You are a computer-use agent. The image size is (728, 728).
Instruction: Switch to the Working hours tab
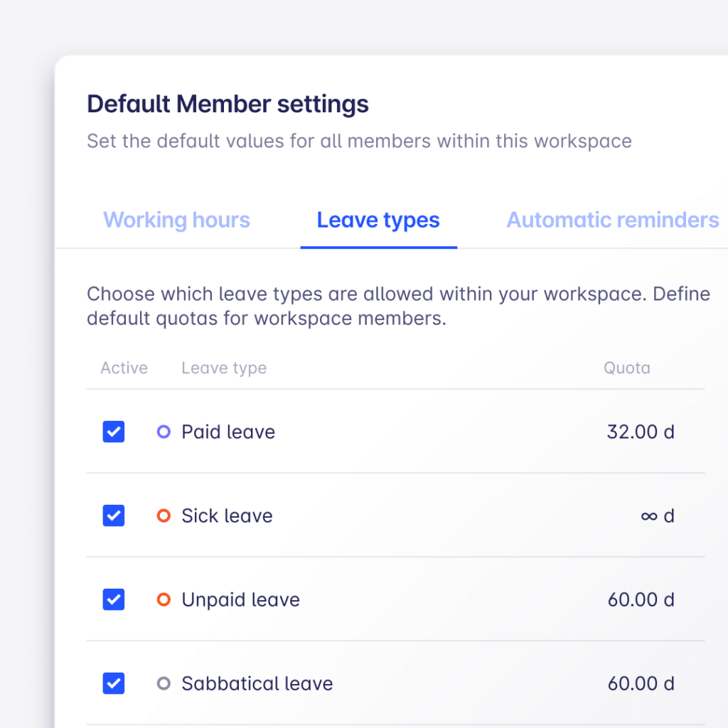tap(176, 220)
